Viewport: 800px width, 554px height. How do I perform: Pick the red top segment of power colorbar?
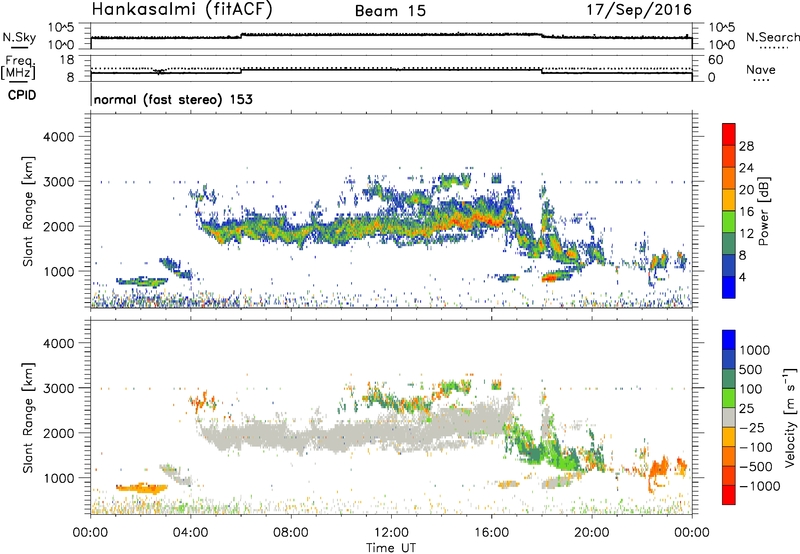coord(729,134)
